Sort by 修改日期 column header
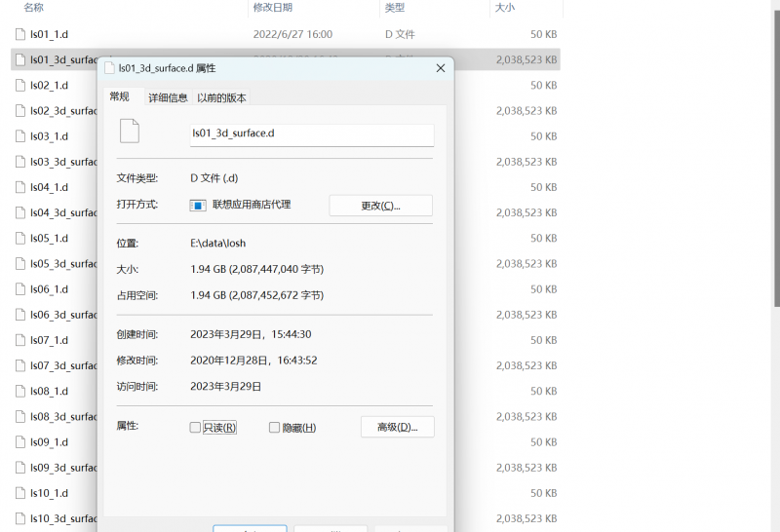Screen dimensions: 780x532 point(273,8)
